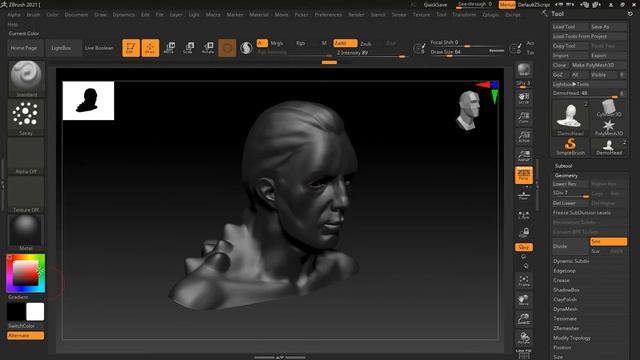Screen dimensions: 640x360
Task: Click Make PolyMesh3D button
Action: click(x=599, y=65)
